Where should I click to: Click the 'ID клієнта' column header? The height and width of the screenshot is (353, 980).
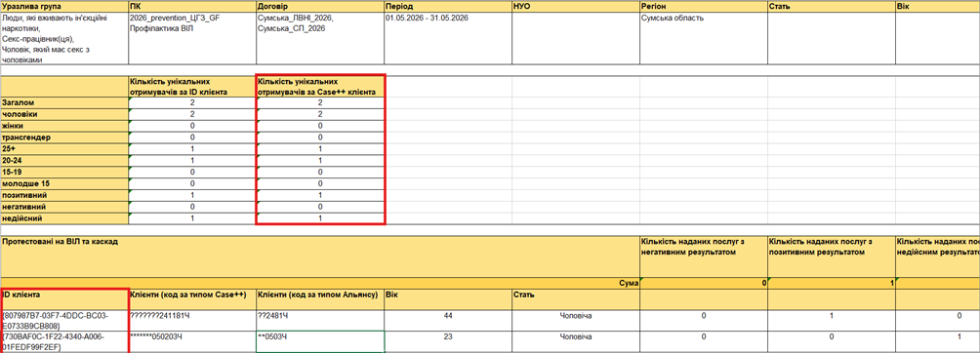click(64, 299)
